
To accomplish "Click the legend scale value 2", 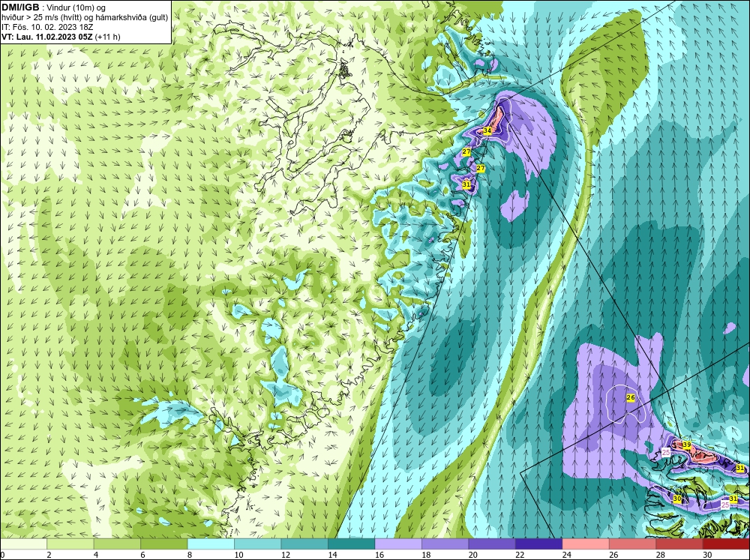I will pos(51,555).
